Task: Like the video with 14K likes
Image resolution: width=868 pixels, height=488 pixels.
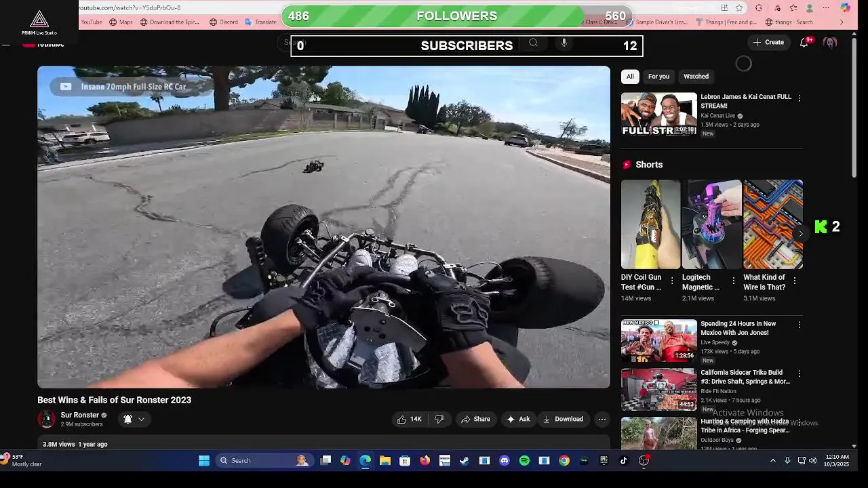Action: coord(409,419)
